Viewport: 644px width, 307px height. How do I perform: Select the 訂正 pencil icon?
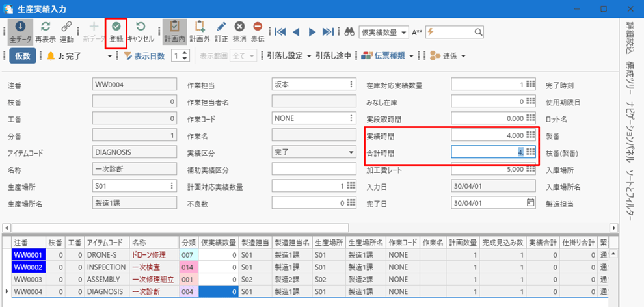(x=221, y=31)
